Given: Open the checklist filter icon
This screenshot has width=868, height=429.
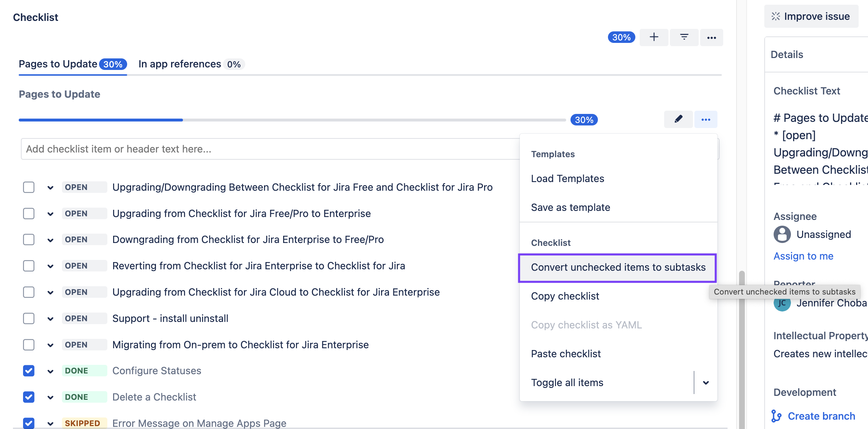Looking at the screenshot, I should pos(684,37).
